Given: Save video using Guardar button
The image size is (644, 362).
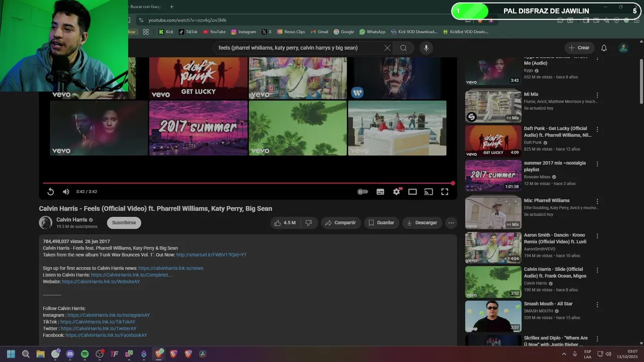Looking at the screenshot, I should pos(381,223).
